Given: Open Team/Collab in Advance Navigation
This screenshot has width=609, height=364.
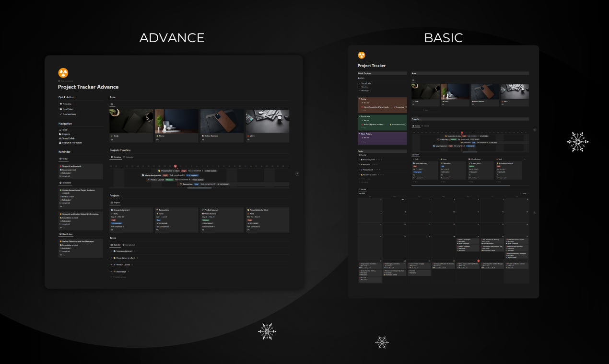Looking at the screenshot, I should 66,138.
